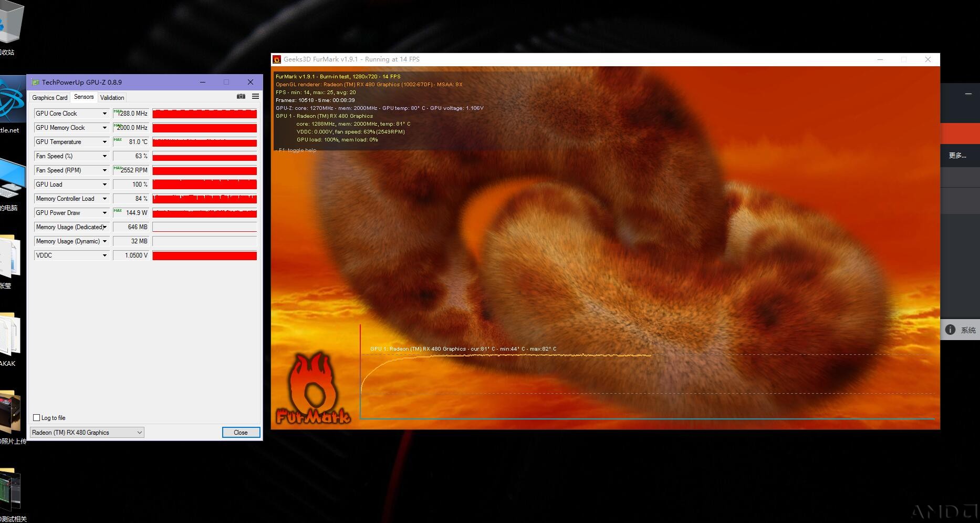The image size is (980, 523).
Task: Close the FurMark window
Action: pyautogui.click(x=928, y=59)
